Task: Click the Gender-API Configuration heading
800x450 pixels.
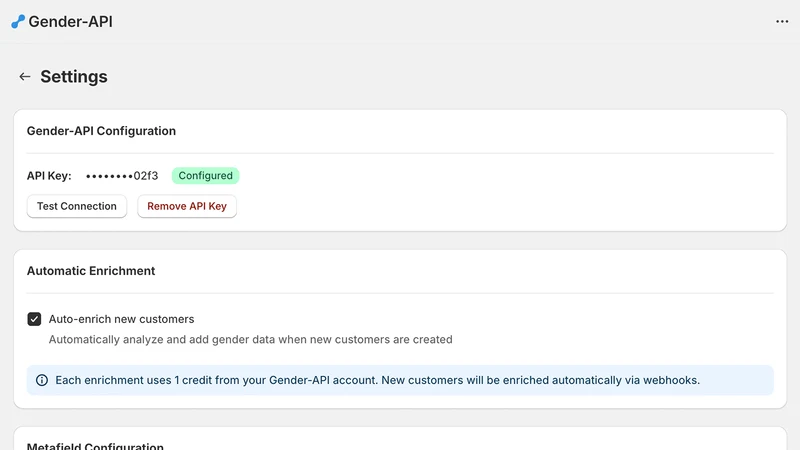Action: tap(101, 131)
